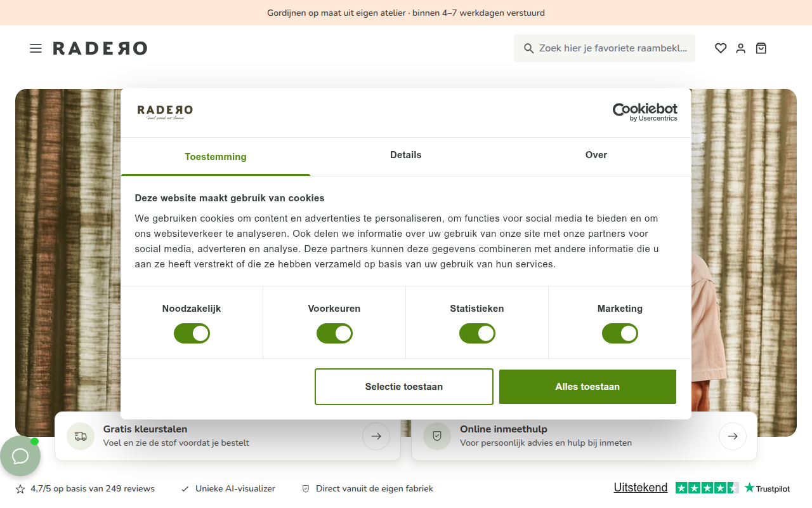Click the Radero logo in header

point(100,48)
